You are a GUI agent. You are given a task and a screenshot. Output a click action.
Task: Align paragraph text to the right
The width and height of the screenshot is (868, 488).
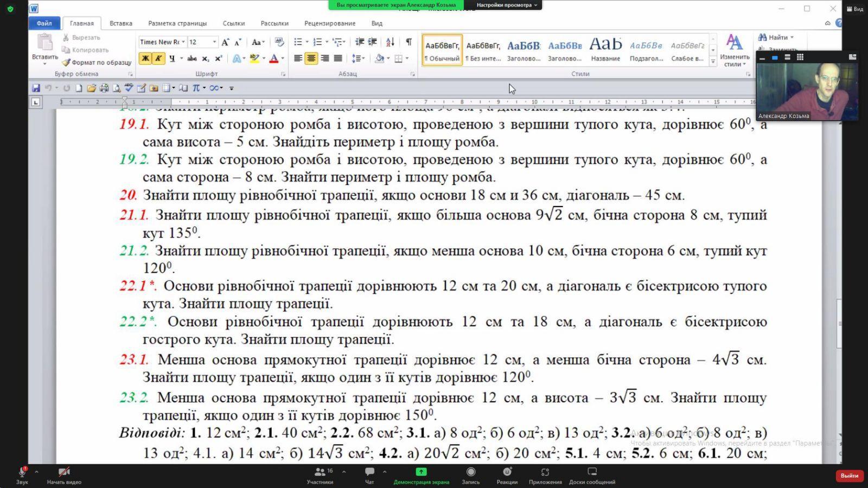pos(324,59)
